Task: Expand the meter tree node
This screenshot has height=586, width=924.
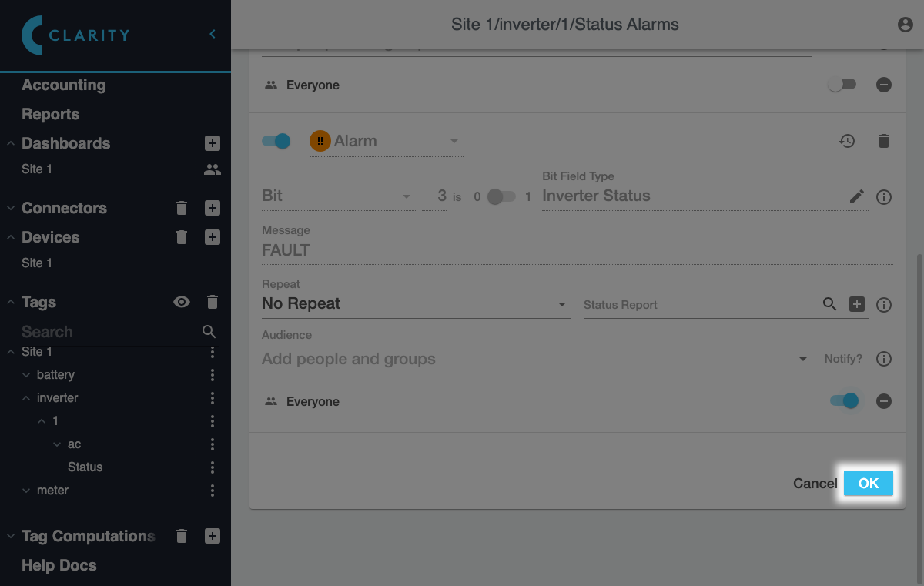Action: (27, 491)
